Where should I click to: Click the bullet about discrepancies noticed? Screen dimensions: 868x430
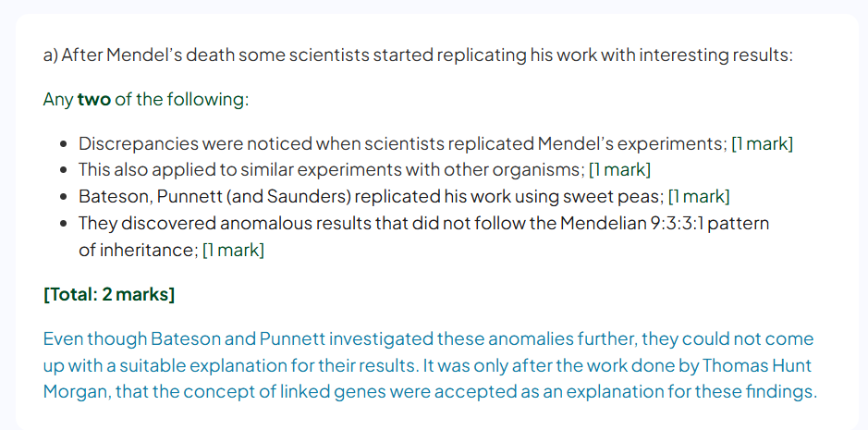click(435, 143)
